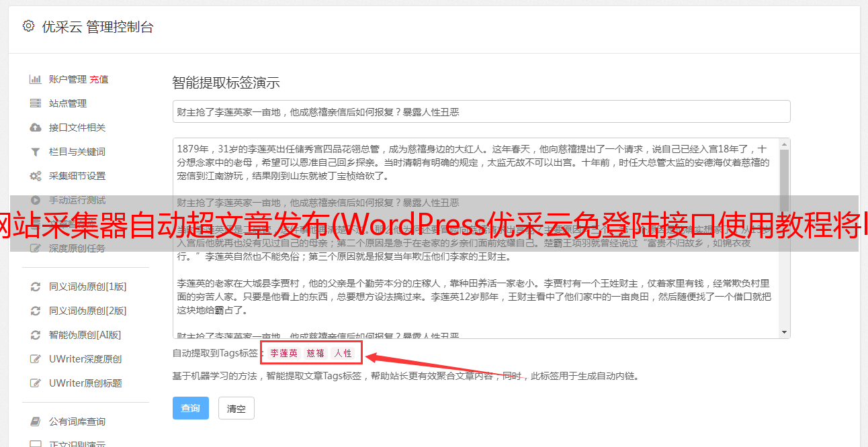The height and width of the screenshot is (447, 868).
Task: Click the 智能提取标签演示 heading
Action: (226, 83)
